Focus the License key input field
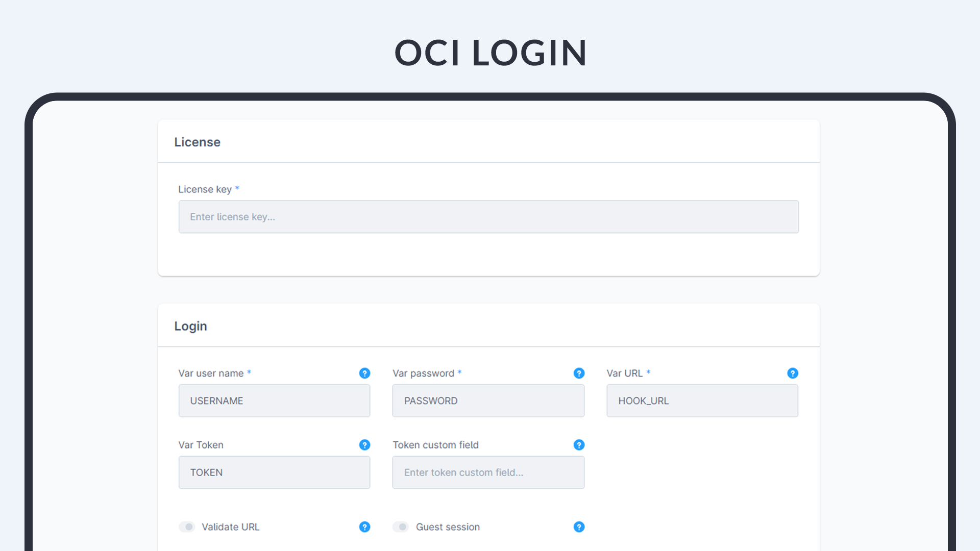Viewport: 980px width, 551px height. [x=488, y=217]
